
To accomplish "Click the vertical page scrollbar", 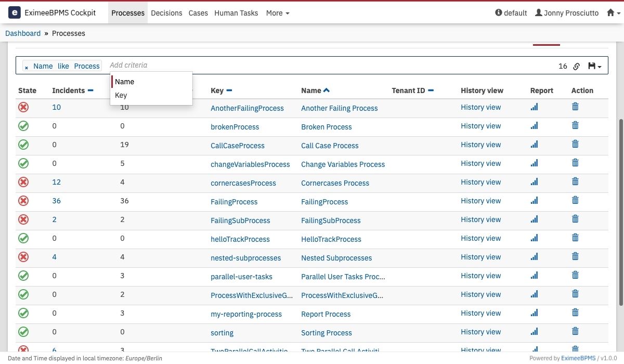I will (621, 212).
